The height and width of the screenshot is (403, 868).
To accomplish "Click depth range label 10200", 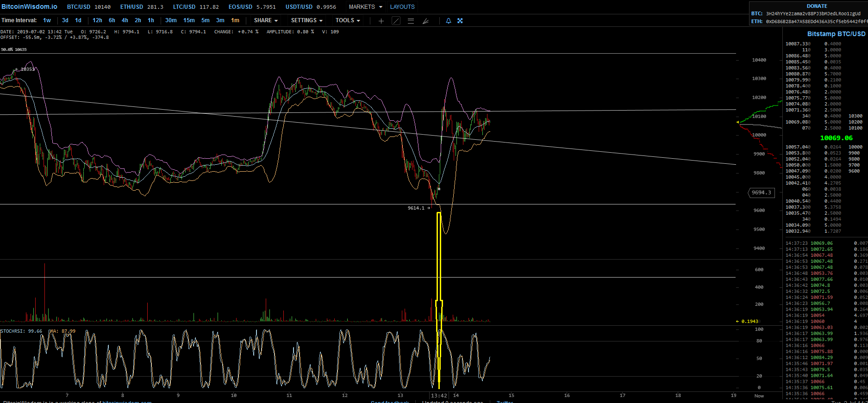I will pos(855,122).
